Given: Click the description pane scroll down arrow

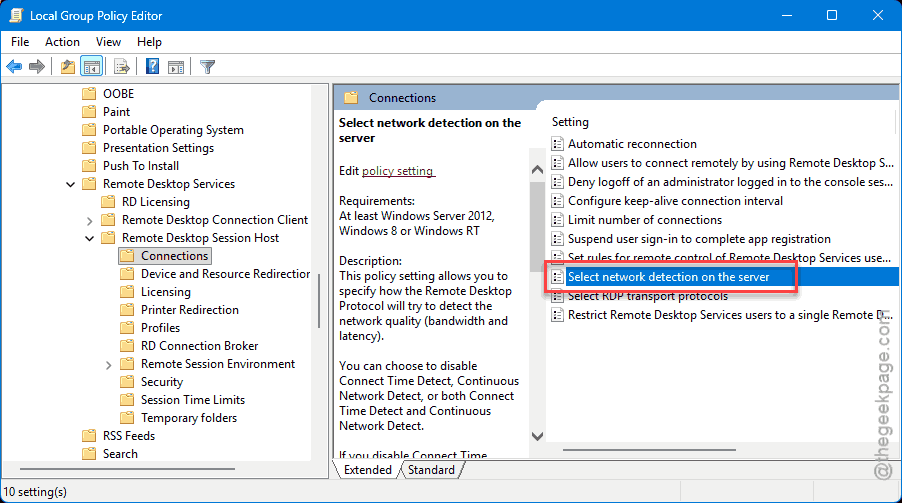Looking at the screenshot, I should point(537,437).
